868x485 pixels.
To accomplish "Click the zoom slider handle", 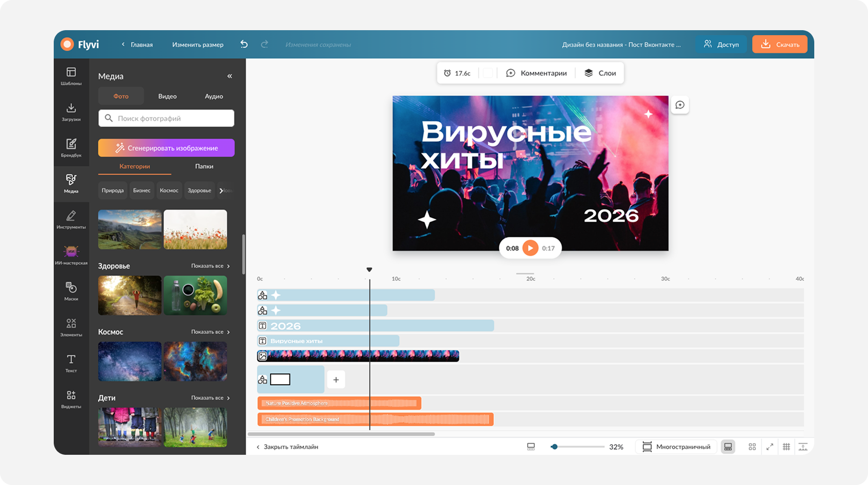I will [554, 447].
